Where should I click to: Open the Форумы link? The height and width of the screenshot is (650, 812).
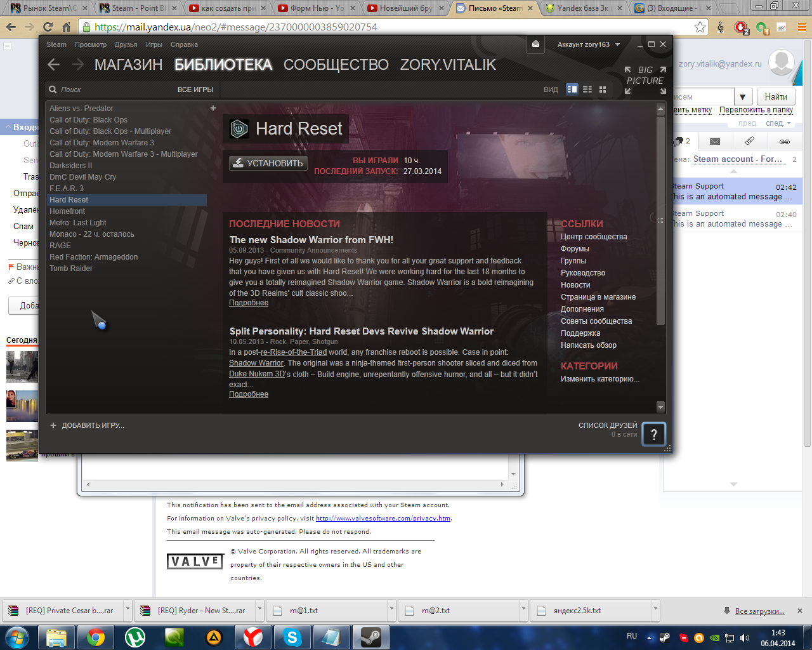tap(575, 249)
